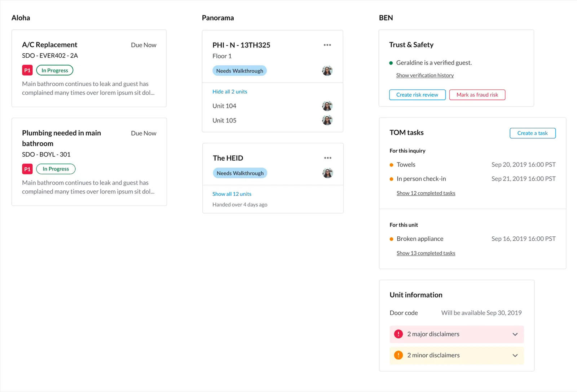Show 12 completed tasks for this inquiry
The height and width of the screenshot is (392, 577).
point(426,193)
